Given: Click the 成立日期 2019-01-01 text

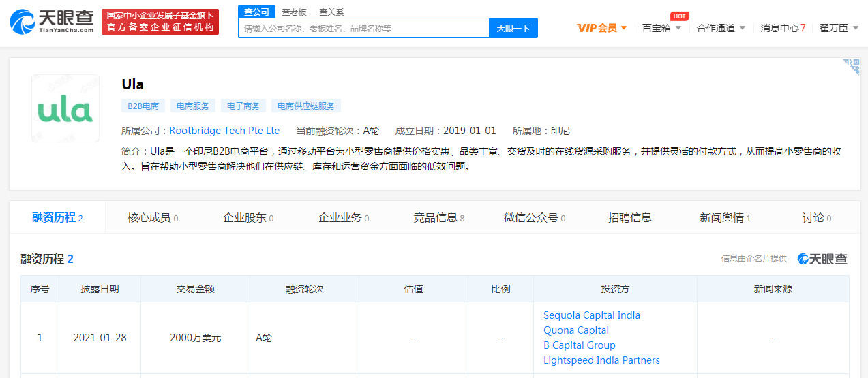Looking at the screenshot, I should click(446, 131).
